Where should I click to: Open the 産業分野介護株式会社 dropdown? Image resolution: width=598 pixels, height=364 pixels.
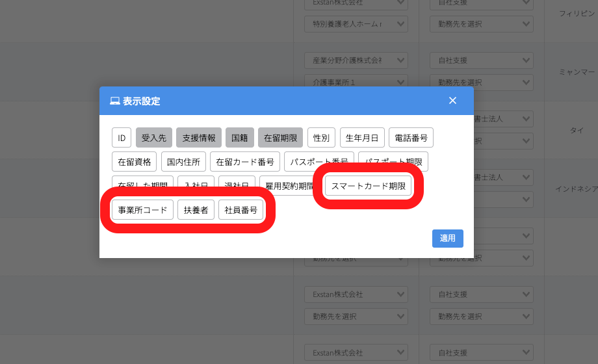pos(356,60)
